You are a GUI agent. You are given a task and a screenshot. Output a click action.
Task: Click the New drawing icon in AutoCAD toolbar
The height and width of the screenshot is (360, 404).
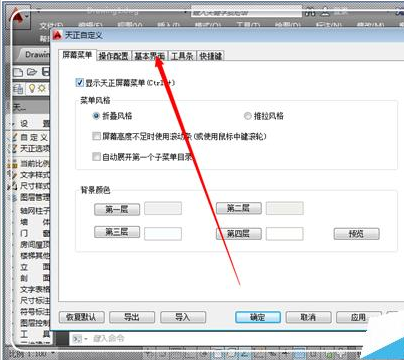18,72
